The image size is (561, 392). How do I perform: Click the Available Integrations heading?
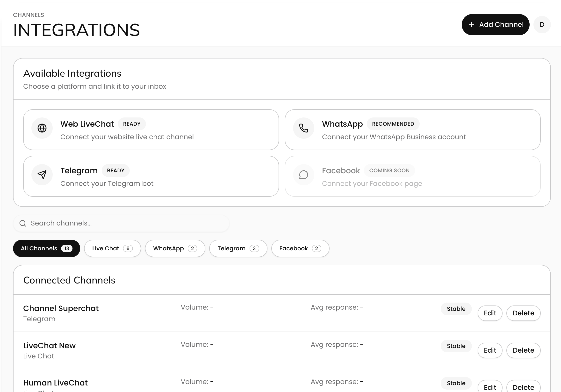coord(72,73)
